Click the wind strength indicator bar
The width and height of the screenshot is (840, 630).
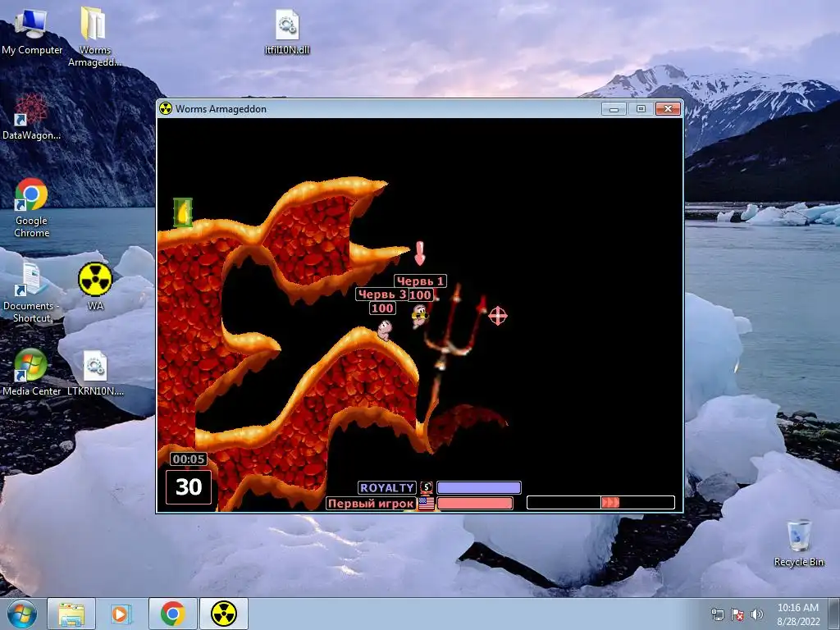pyautogui.click(x=600, y=503)
